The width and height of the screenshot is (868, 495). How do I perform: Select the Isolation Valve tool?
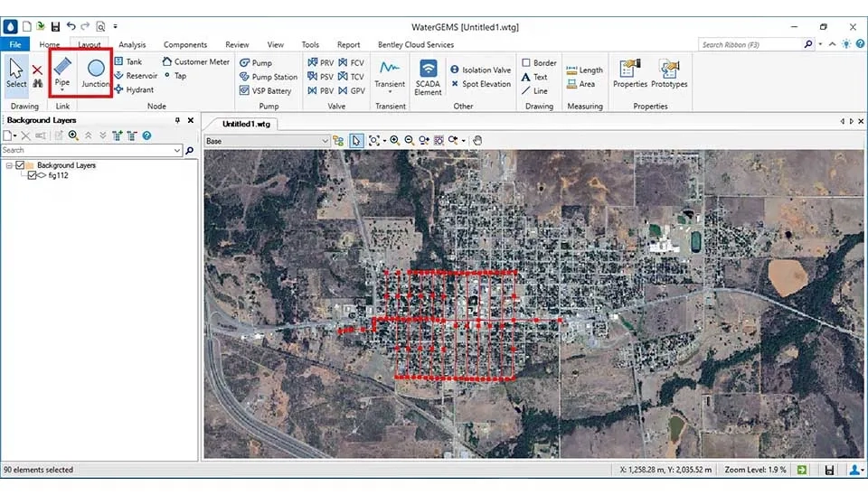(480, 70)
